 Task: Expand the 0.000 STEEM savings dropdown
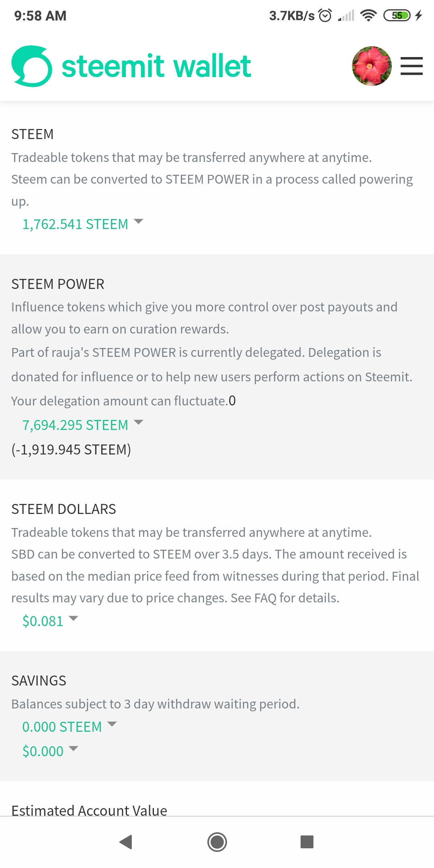coord(112,724)
